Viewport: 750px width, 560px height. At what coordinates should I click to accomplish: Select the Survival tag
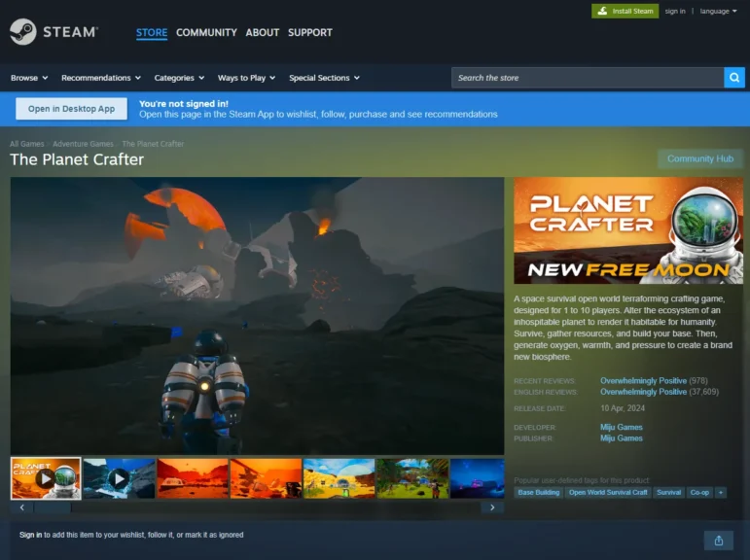[668, 492]
